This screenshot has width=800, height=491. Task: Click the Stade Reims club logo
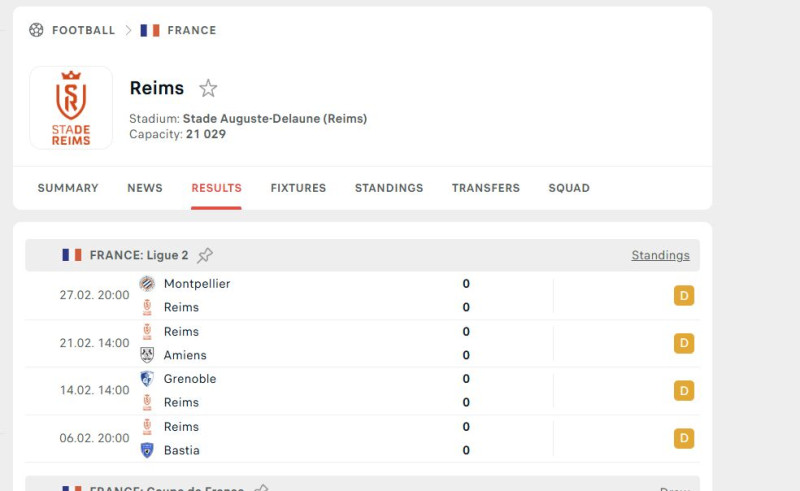[x=71, y=108]
